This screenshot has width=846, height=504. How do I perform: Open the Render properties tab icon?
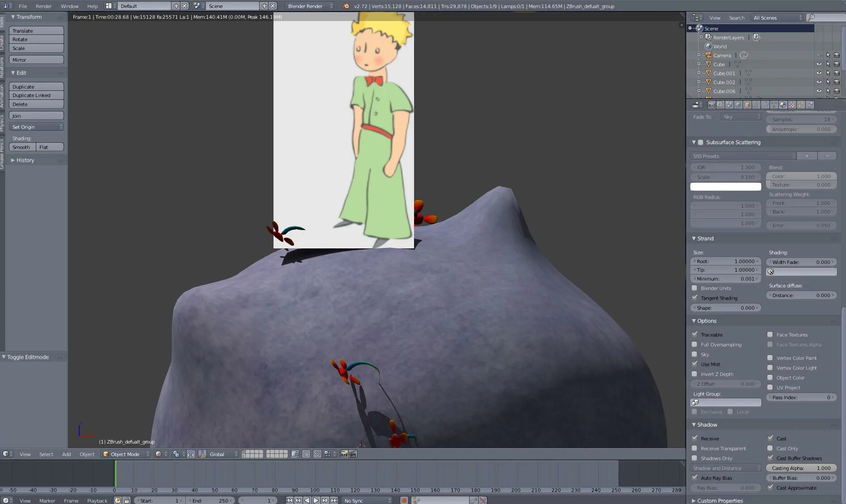pyautogui.click(x=711, y=105)
